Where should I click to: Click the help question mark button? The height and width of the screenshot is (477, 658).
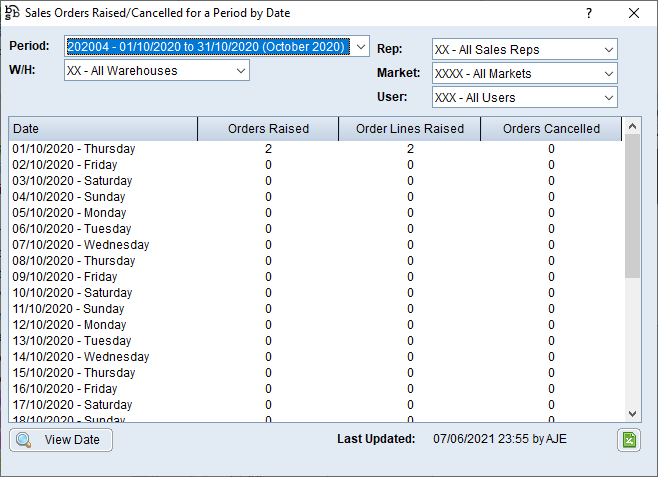pos(589,13)
